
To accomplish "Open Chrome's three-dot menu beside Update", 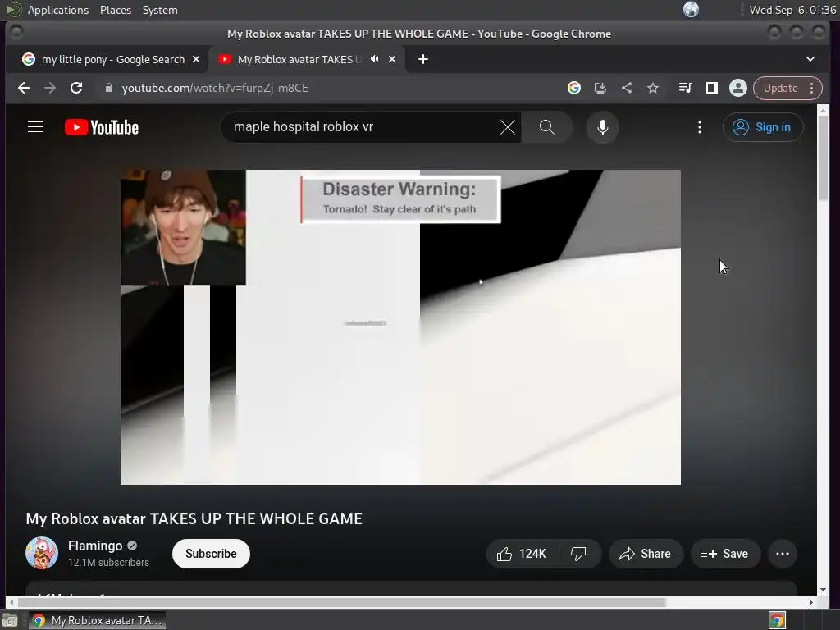I will coord(812,88).
